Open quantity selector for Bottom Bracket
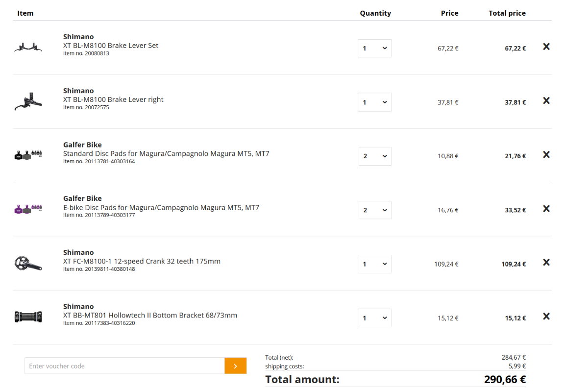The image size is (588, 390). tap(374, 318)
